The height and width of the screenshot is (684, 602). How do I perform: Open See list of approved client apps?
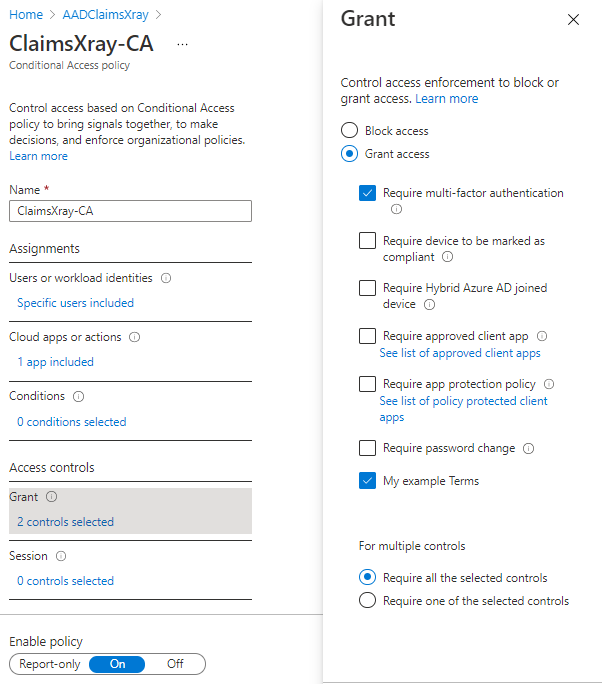coord(459,353)
